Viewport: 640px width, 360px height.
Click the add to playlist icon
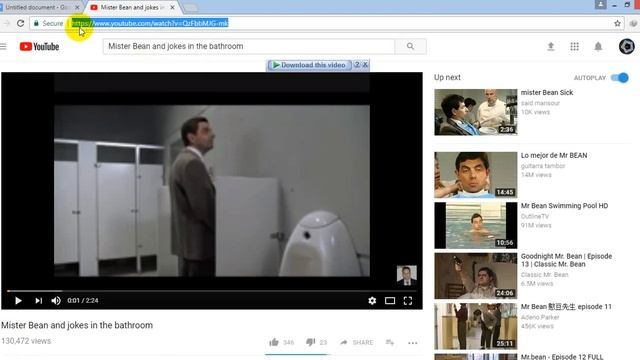tap(390, 342)
